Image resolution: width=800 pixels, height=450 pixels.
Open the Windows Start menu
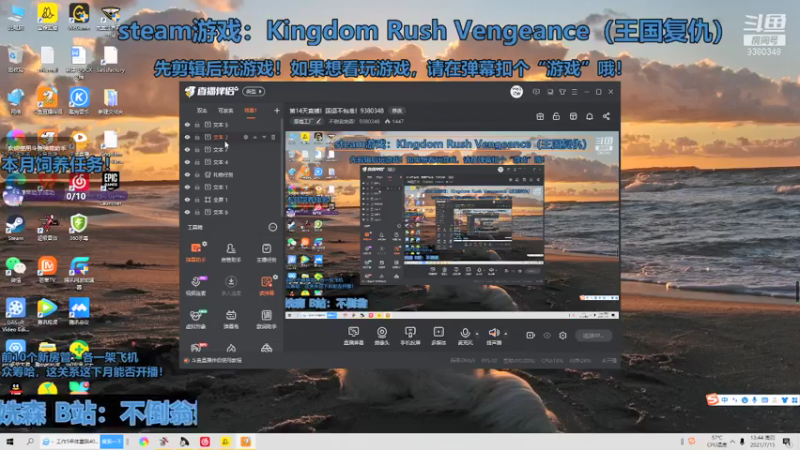[x=9, y=441]
